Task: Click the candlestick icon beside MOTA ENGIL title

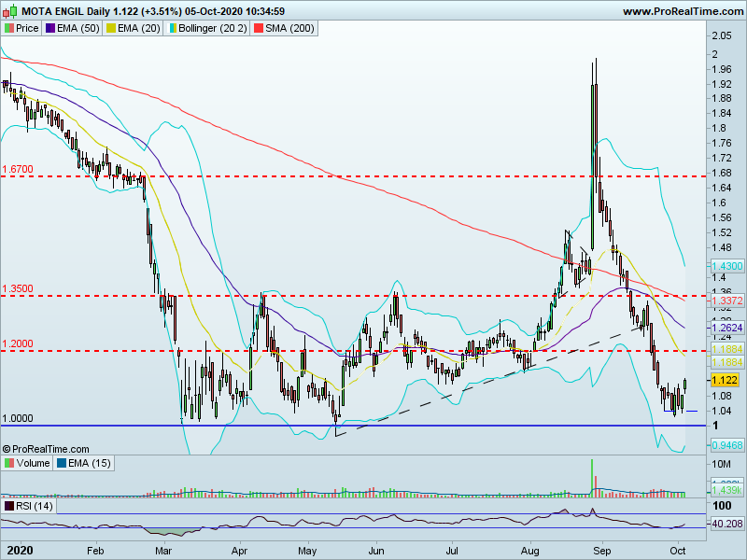Action: pos(10,10)
